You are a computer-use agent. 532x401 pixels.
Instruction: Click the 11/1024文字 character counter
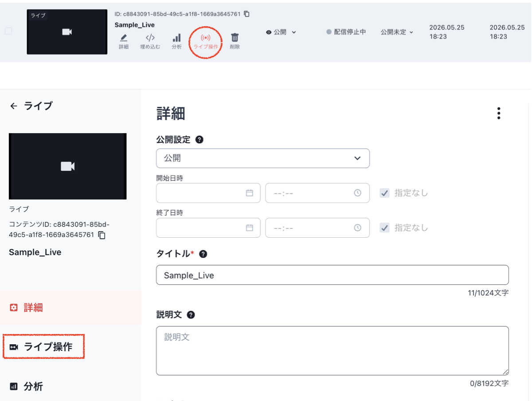[x=488, y=293]
